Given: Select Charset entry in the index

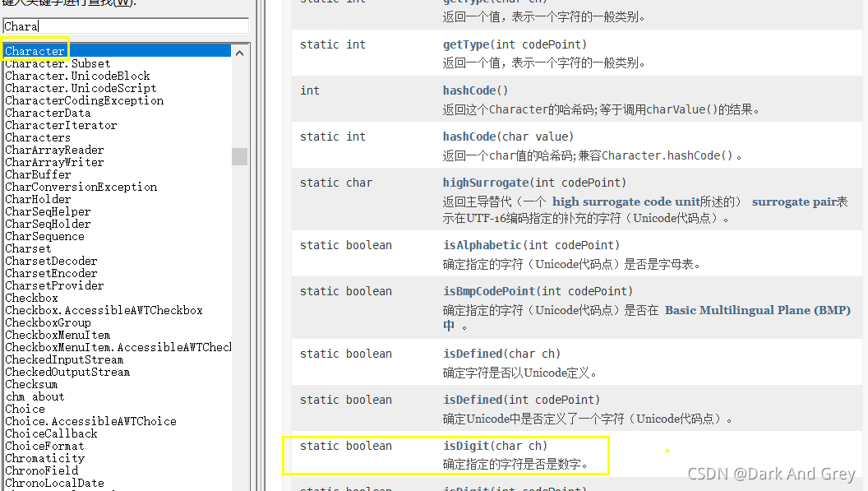Looking at the screenshot, I should coord(28,249).
